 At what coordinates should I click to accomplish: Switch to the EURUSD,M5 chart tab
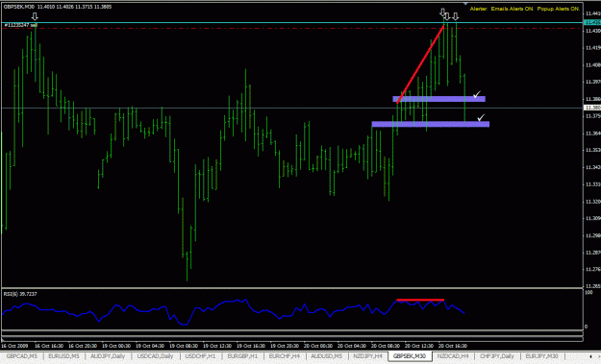(x=63, y=356)
